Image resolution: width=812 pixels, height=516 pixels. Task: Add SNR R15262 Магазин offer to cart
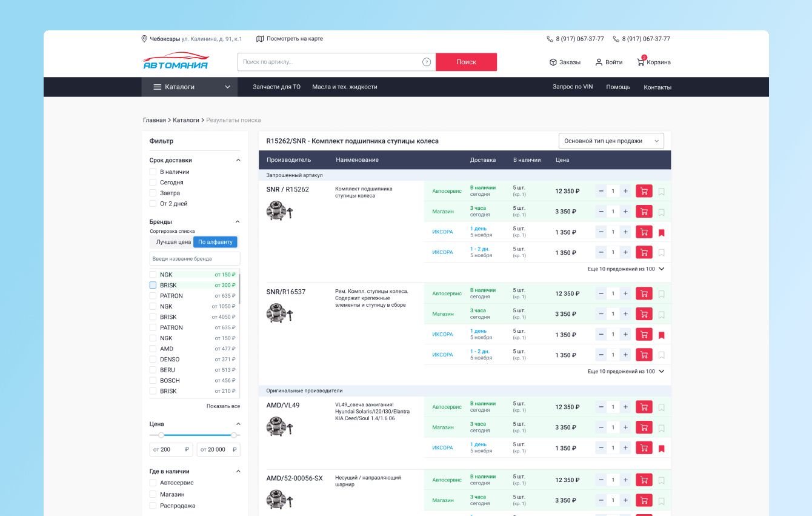[x=644, y=212]
